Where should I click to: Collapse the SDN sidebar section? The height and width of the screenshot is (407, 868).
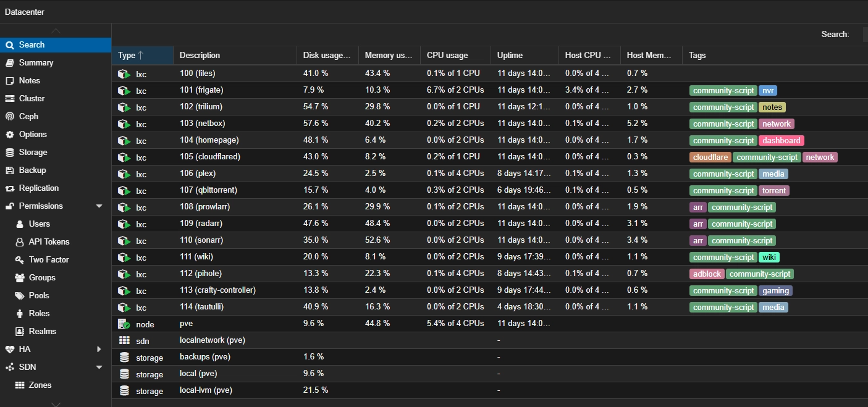99,367
